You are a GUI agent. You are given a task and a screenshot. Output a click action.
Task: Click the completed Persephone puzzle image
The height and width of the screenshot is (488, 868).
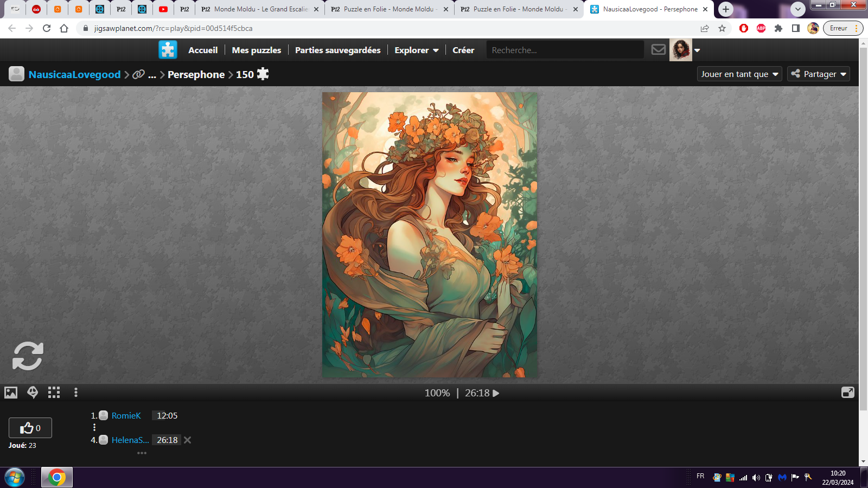tap(430, 234)
